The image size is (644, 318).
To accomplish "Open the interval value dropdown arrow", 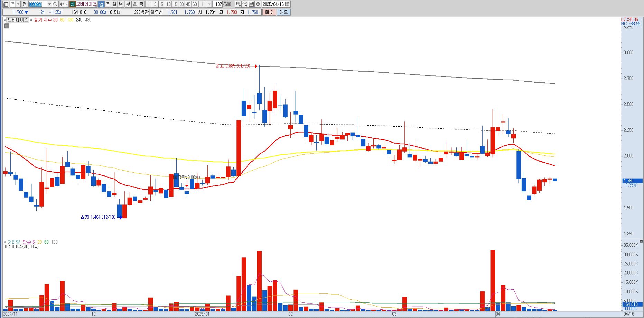I will coord(209,4).
